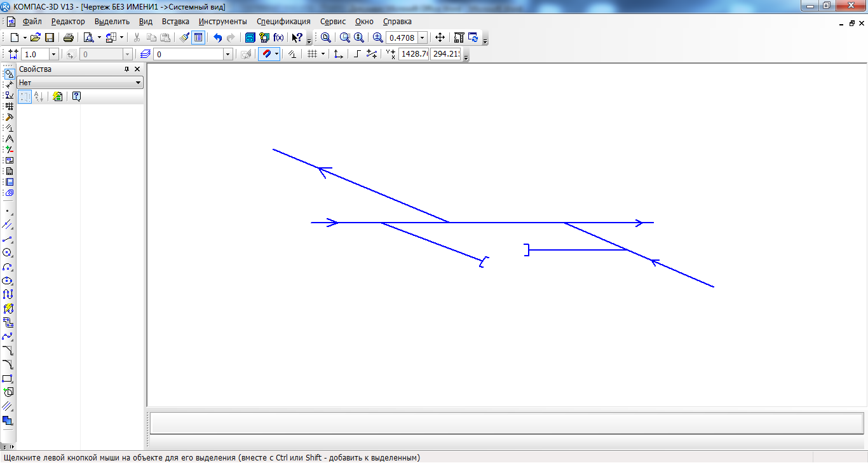Open the Спецификация menu

click(x=283, y=22)
